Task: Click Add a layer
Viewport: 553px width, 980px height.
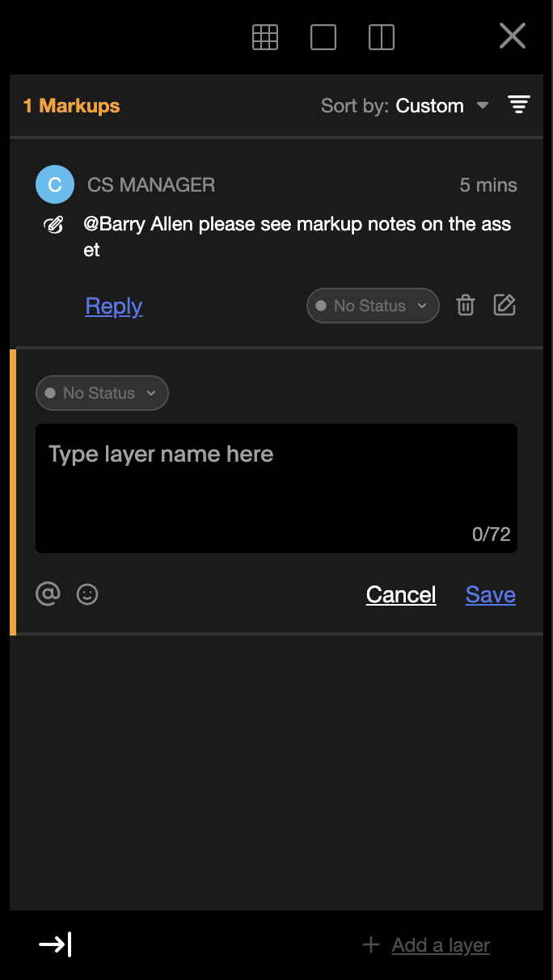Action: point(426,944)
